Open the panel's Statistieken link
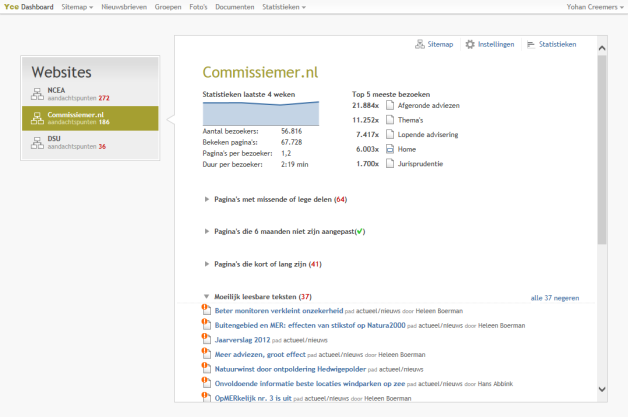 coord(558,44)
